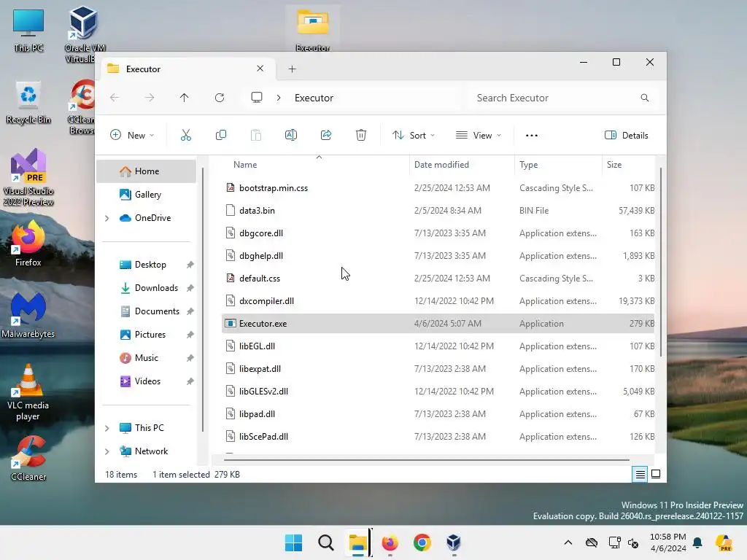This screenshot has height=560, width=747.
Task: Toggle the Details pane button
Action: coord(626,135)
